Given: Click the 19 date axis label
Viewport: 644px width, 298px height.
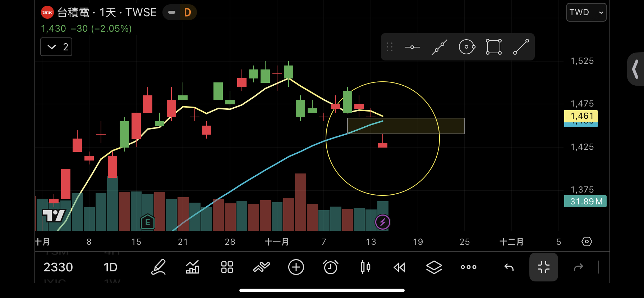Looking at the screenshot, I should pyautogui.click(x=418, y=242).
